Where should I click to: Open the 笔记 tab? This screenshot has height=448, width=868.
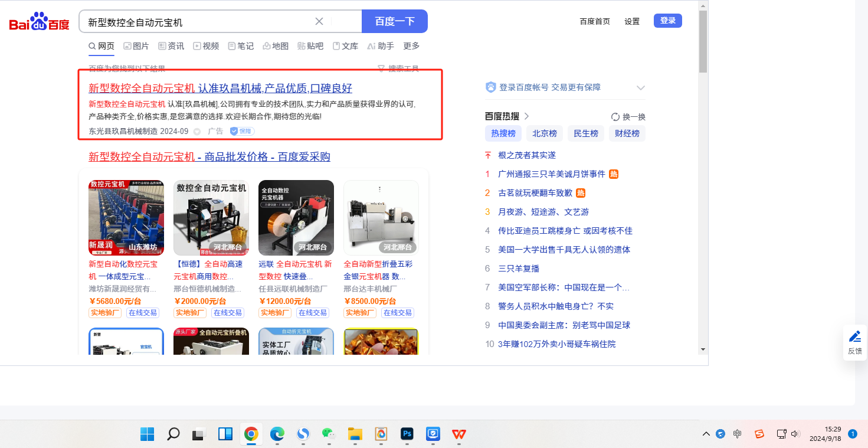coord(241,46)
